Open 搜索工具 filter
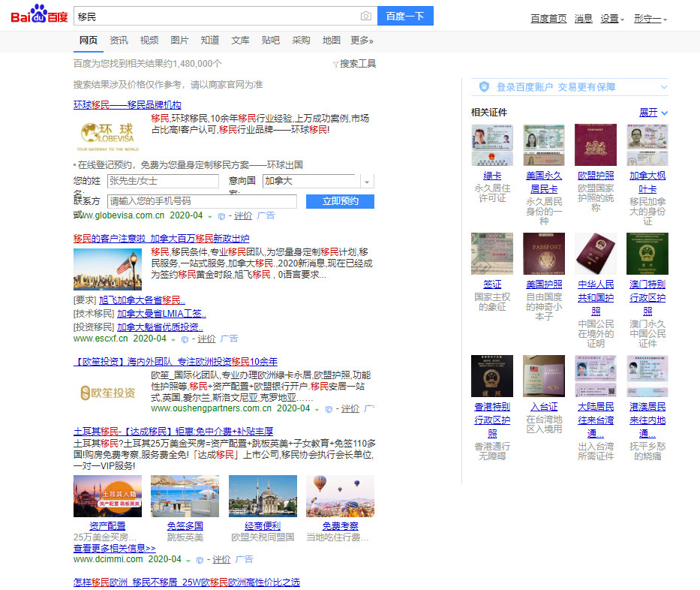This screenshot has height=590, width=700. pos(354,64)
